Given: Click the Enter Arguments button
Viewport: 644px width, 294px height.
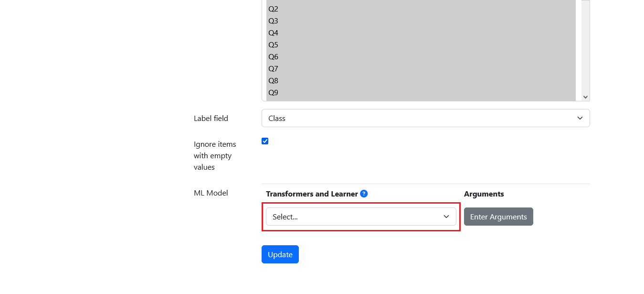Looking at the screenshot, I should pyautogui.click(x=498, y=217).
